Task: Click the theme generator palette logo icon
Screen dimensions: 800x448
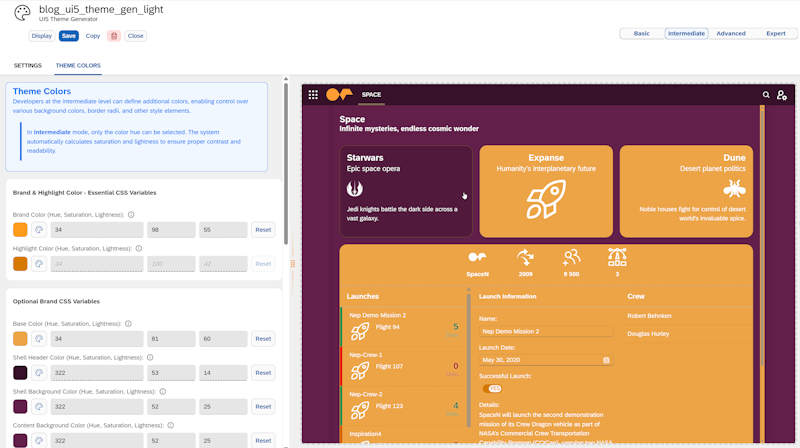Action: (22, 13)
